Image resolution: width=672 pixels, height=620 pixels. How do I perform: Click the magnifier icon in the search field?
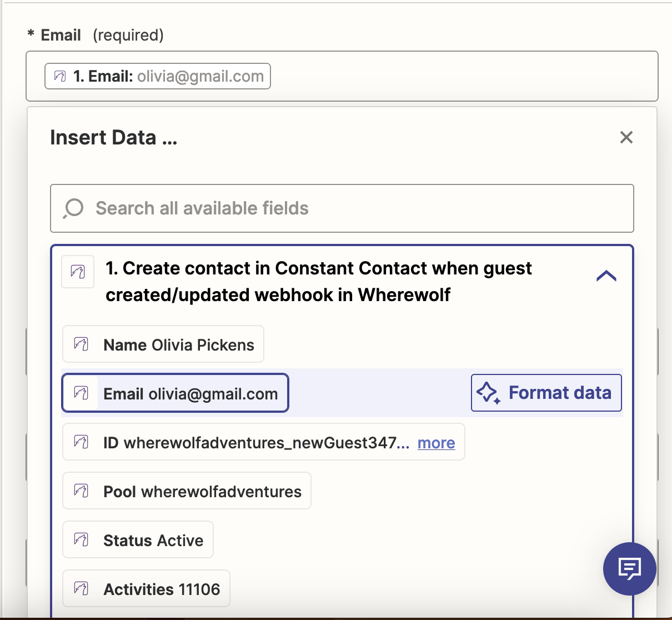(73, 209)
